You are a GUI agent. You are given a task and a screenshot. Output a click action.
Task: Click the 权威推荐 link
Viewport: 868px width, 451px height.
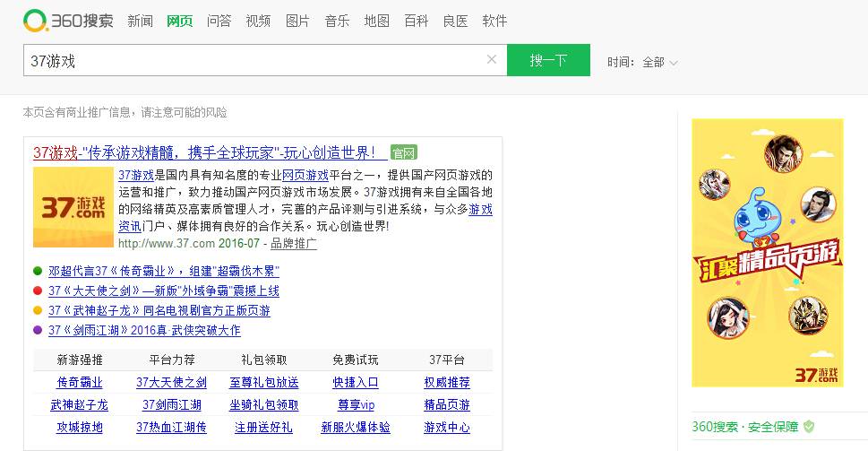tap(447, 382)
